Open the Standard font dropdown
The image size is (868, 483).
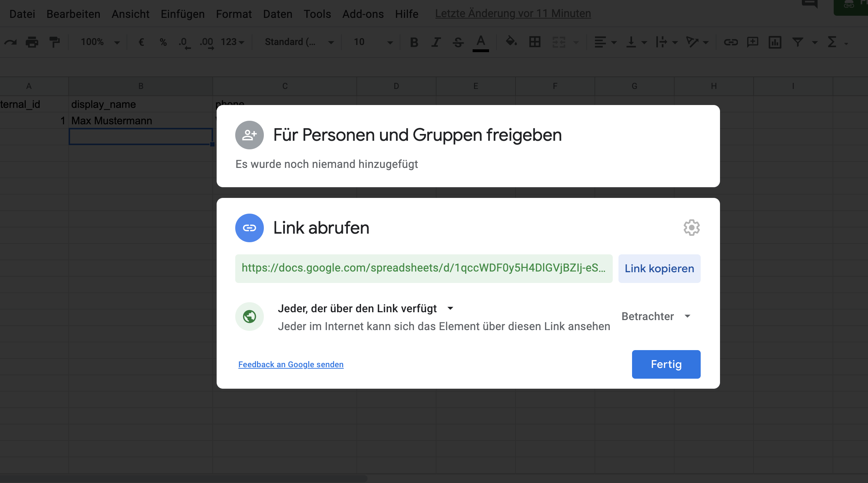(x=300, y=42)
